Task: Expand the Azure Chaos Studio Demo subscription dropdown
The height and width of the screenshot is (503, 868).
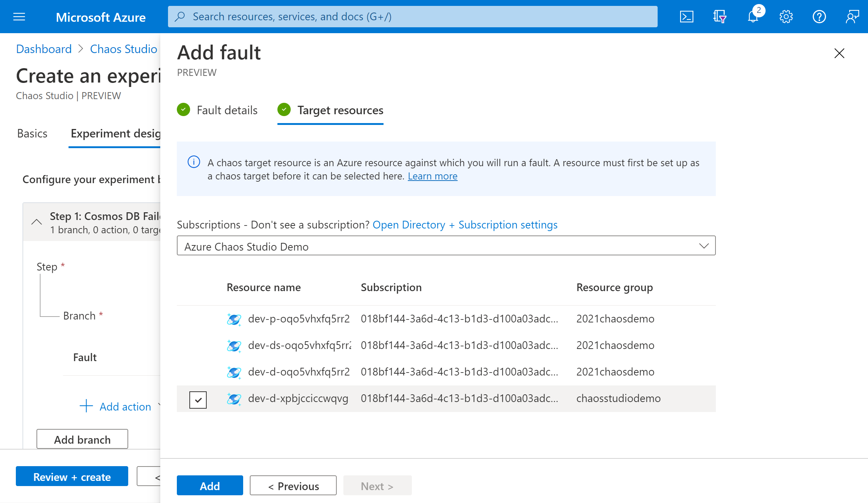Action: click(703, 246)
